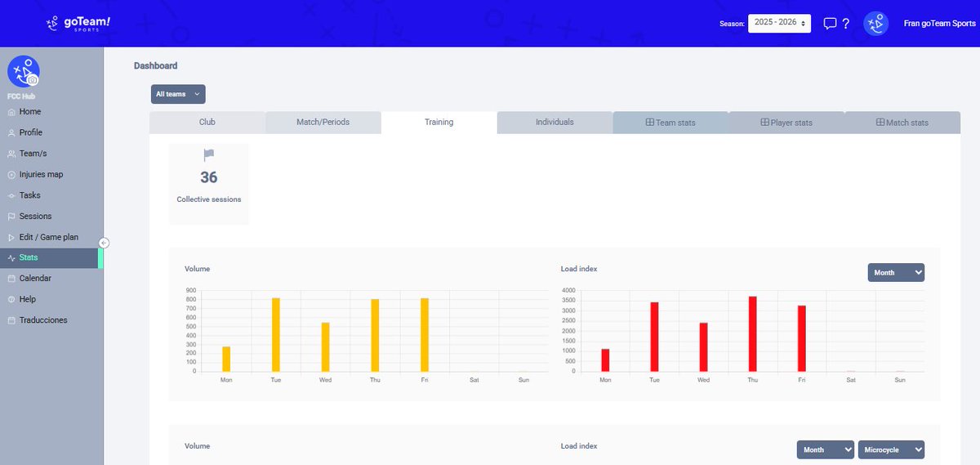Click the Profile sidebar icon
Image resolution: width=980 pixels, height=465 pixels.
tap(11, 132)
